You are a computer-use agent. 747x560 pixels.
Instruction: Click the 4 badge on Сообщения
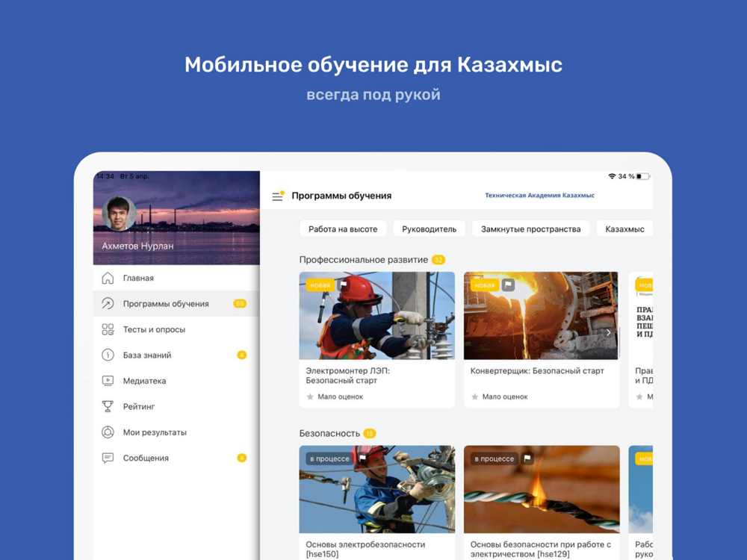point(241,458)
